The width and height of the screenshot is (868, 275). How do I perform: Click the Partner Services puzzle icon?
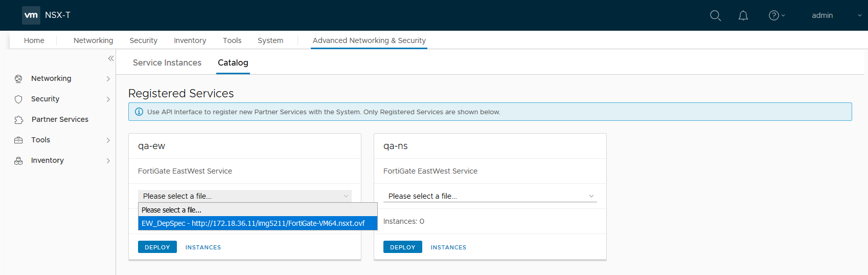pyautogui.click(x=19, y=120)
